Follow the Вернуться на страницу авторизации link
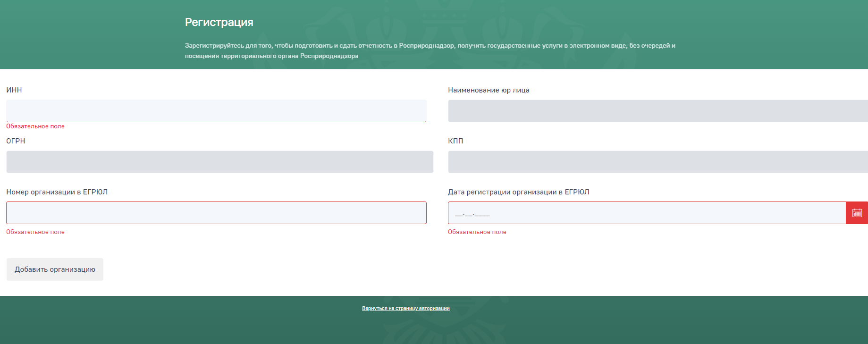 coord(405,309)
